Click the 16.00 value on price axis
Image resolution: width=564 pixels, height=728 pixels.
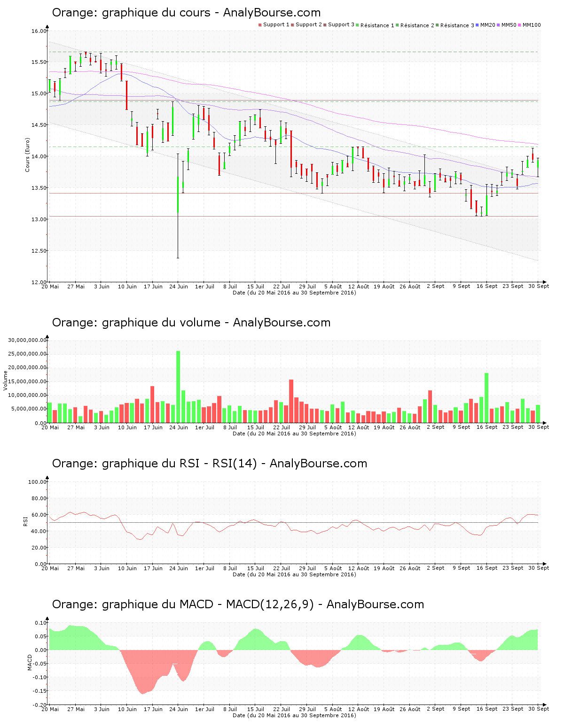coord(39,31)
